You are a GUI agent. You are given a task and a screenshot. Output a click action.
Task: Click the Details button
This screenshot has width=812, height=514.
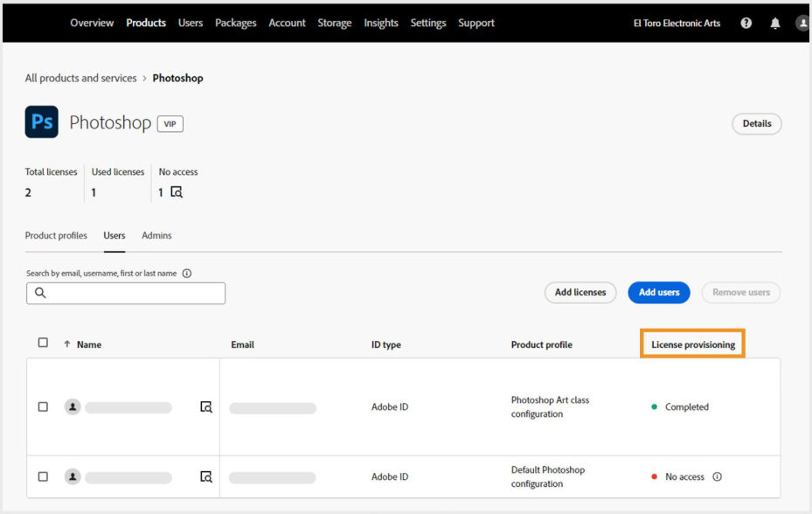(757, 124)
